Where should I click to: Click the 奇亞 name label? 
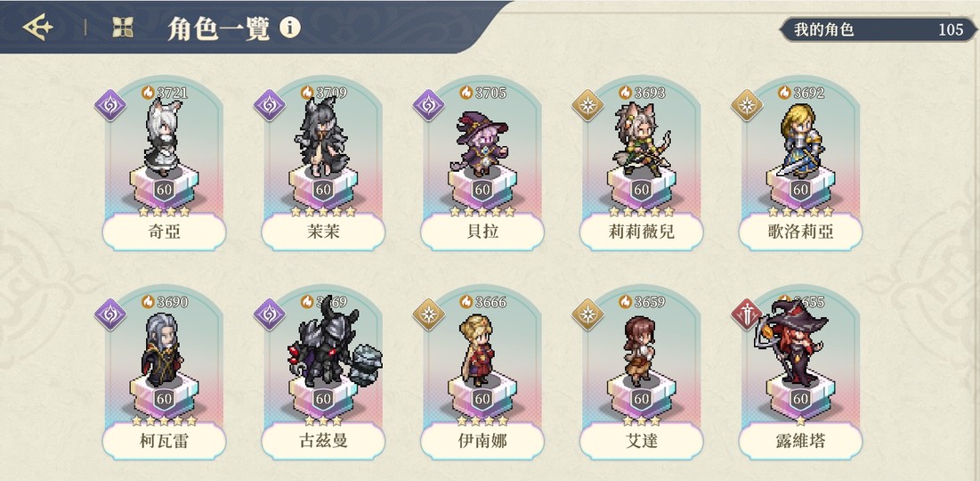coord(165,232)
